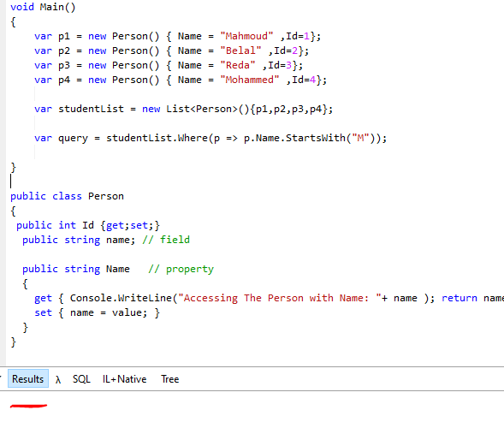Click the "Reda" string literal
Viewport: 504px width, 428px height.
pyautogui.click(x=238, y=65)
